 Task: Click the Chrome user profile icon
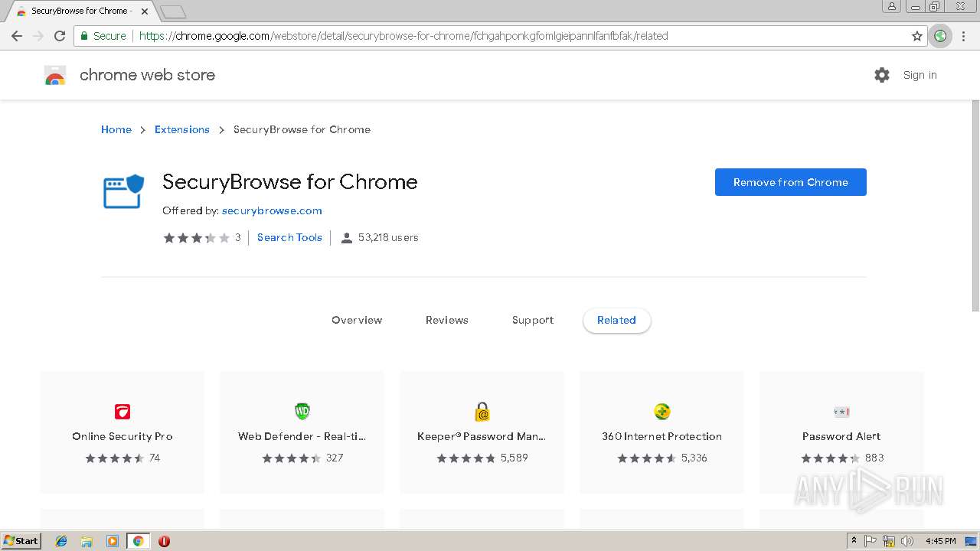point(891,7)
